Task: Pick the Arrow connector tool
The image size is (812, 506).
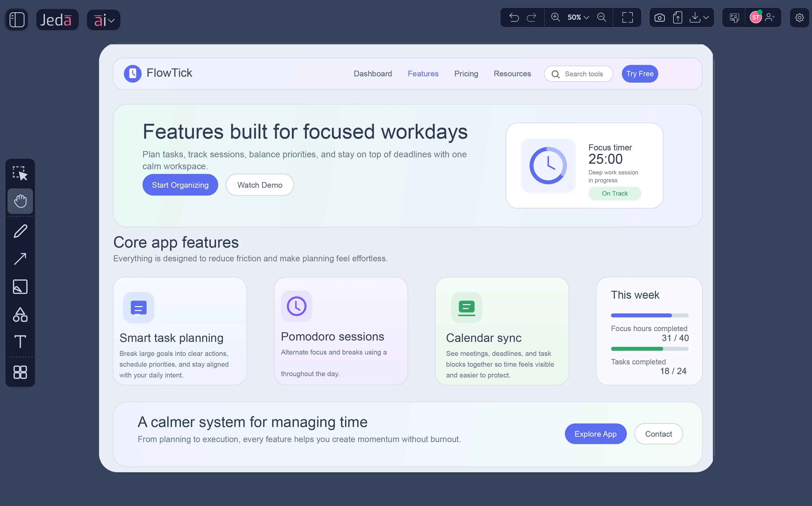Action: click(20, 258)
